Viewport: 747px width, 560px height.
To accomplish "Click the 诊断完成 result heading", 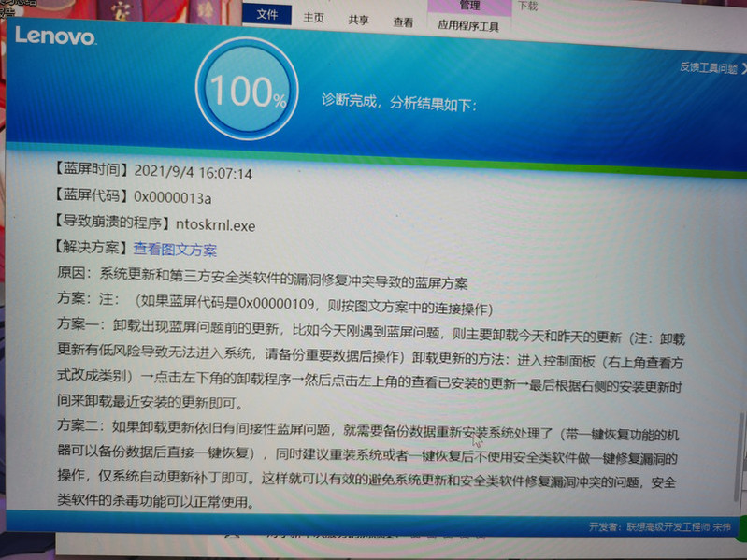I will coord(399,102).
